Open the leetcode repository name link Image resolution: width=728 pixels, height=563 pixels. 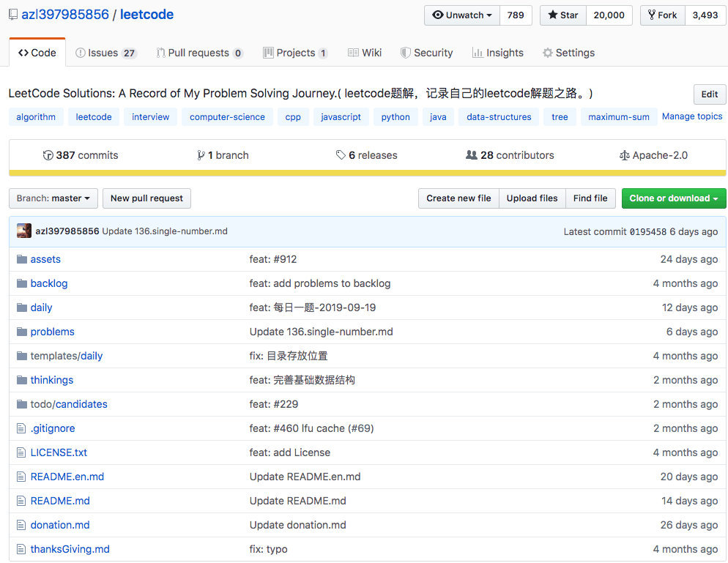146,15
